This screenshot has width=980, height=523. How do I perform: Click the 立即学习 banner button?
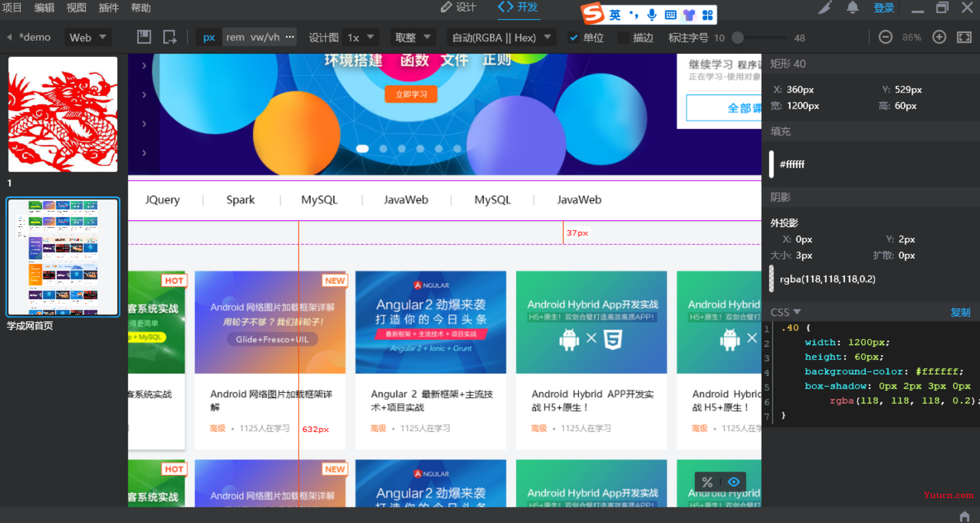coord(411,94)
